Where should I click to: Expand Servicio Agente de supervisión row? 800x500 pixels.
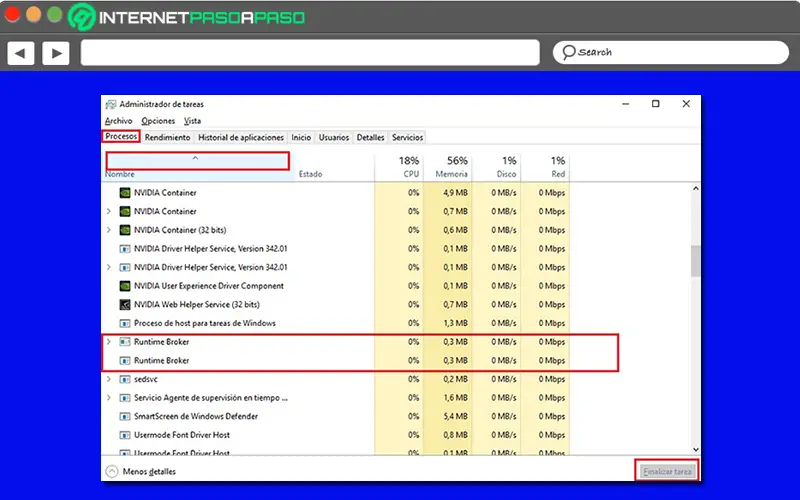(x=108, y=398)
